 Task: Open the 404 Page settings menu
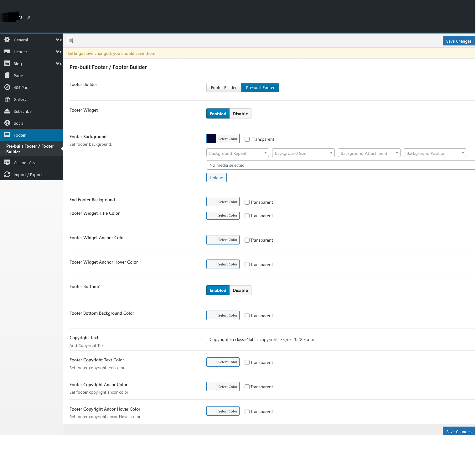coord(31,87)
